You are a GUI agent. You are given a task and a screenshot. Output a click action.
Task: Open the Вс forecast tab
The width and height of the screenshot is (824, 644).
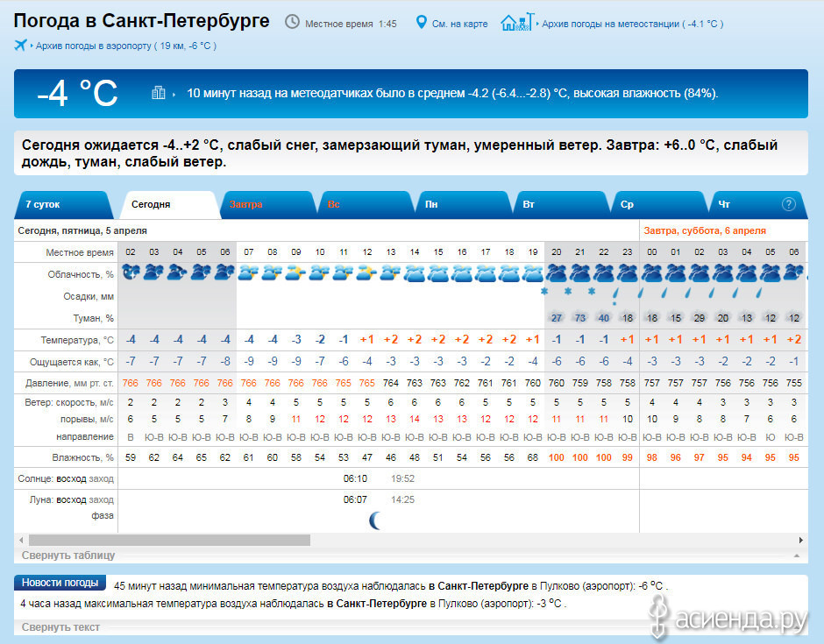pyautogui.click(x=365, y=204)
